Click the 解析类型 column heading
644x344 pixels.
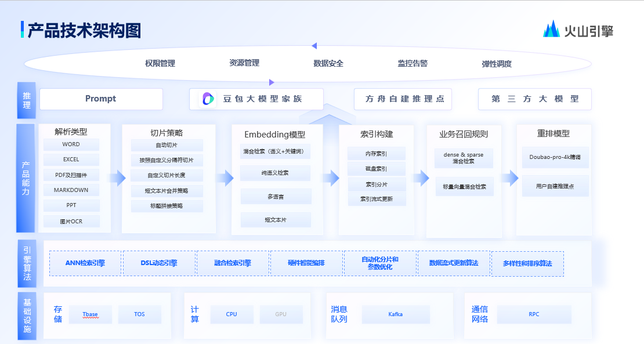click(x=71, y=132)
